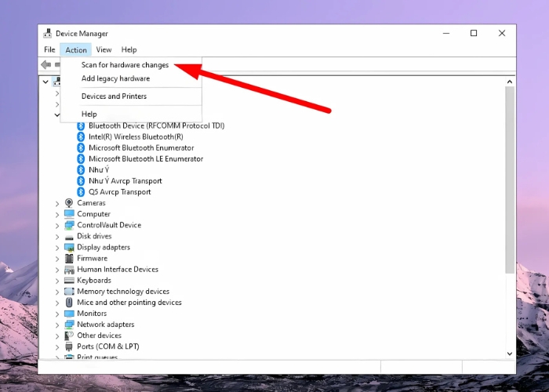This screenshot has height=392, width=549.
Task: Open the File menu
Action: [x=49, y=49]
